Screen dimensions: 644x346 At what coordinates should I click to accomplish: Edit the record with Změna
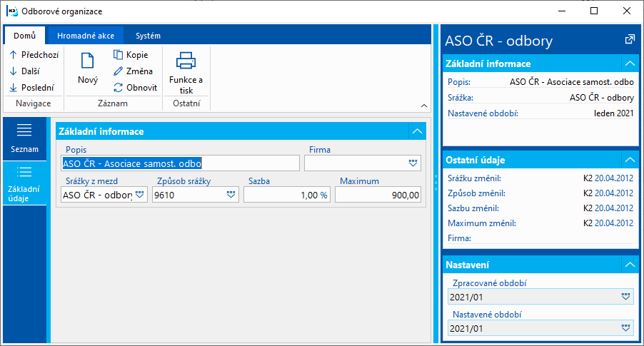[134, 71]
